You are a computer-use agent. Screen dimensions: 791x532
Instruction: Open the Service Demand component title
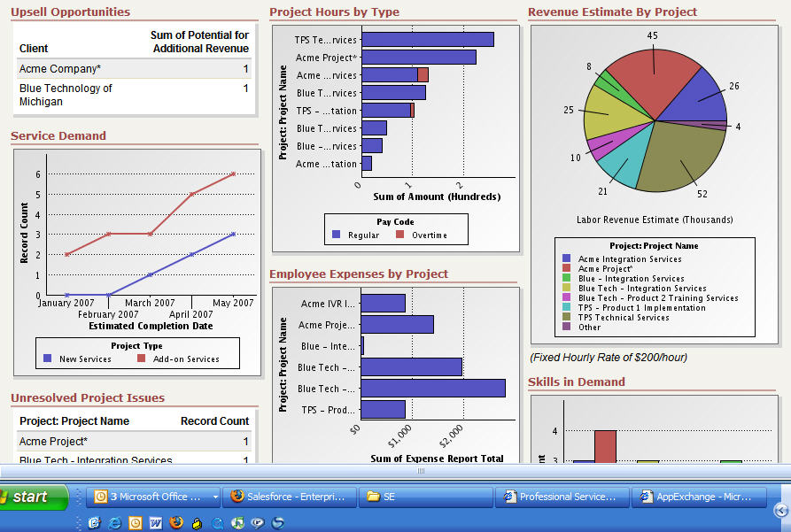[x=58, y=136]
